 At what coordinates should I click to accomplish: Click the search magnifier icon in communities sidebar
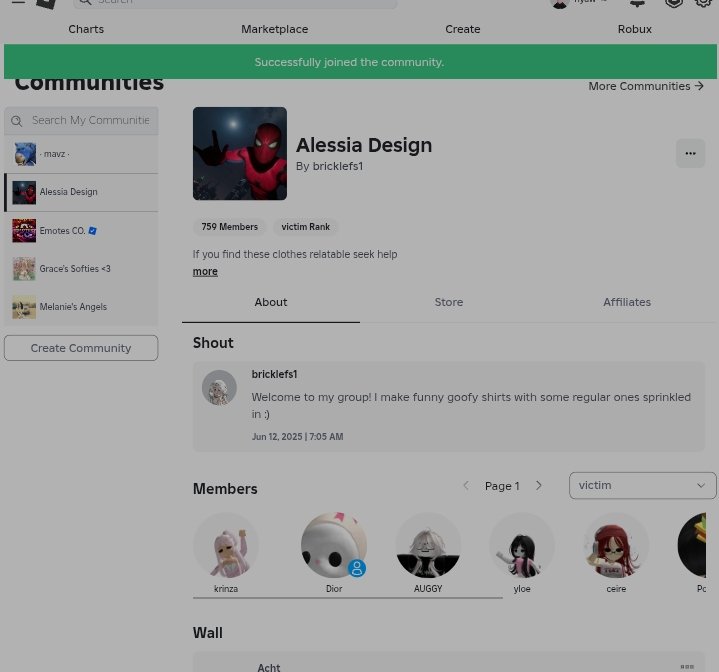pyautogui.click(x=17, y=121)
